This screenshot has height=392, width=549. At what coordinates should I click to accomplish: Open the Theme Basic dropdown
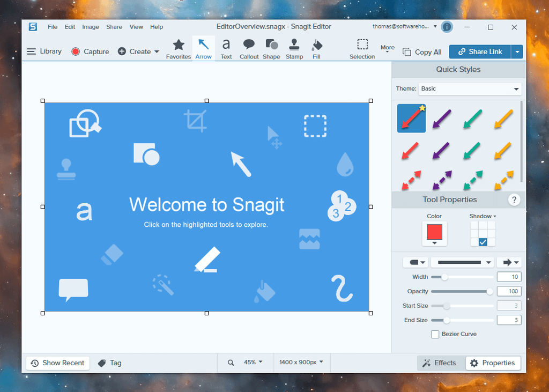pos(470,88)
